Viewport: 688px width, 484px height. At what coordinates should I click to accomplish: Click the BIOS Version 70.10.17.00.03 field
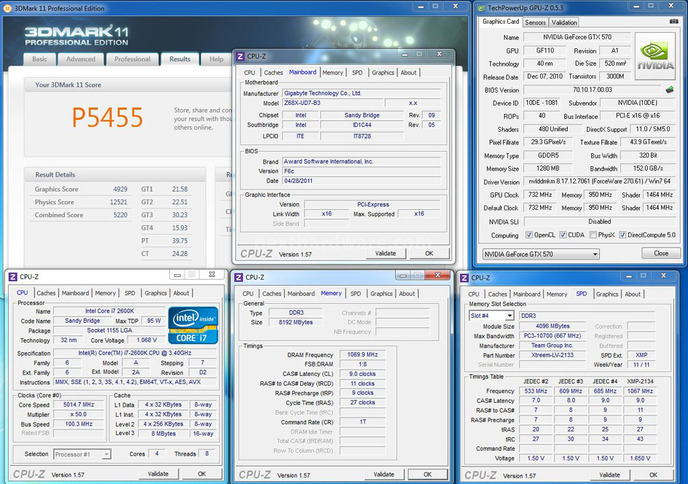tap(592, 90)
